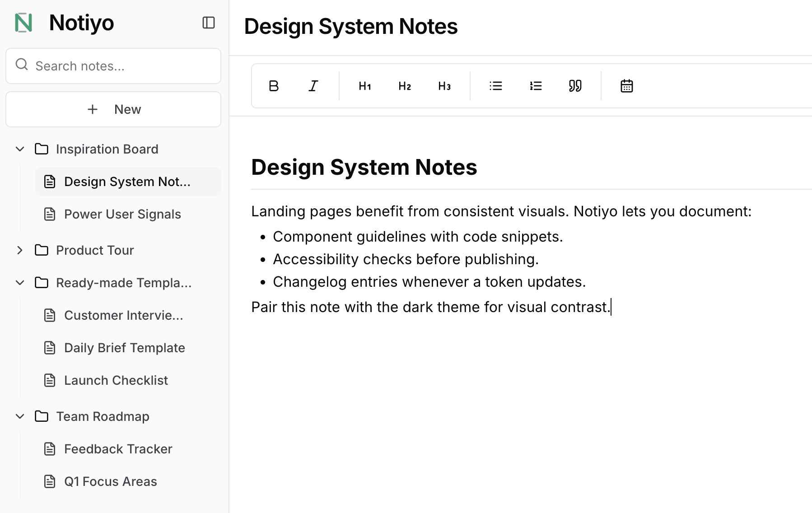Collapse the Inspiration Board folder
Viewport: 812px width, 513px height.
click(x=20, y=149)
